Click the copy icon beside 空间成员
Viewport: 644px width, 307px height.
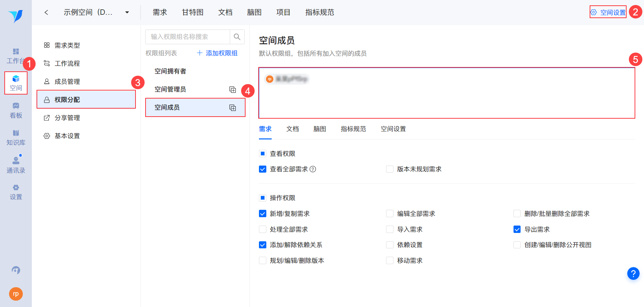pos(232,108)
